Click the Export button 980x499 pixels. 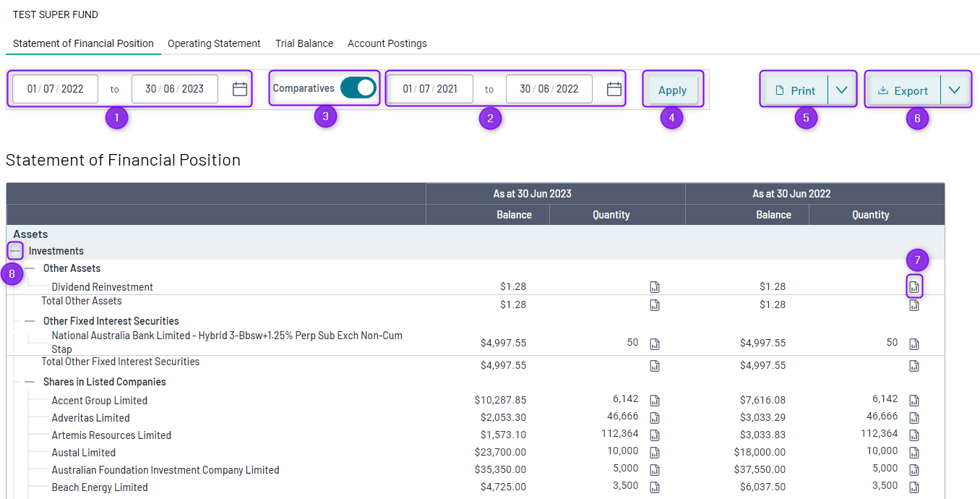(x=903, y=90)
